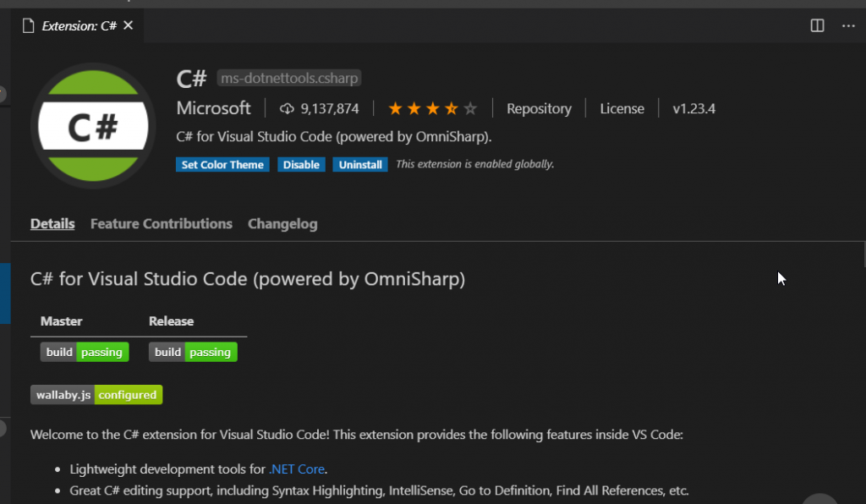The height and width of the screenshot is (504, 866).
Task: Click the file icon on the Extension: C# tab
Action: [x=28, y=26]
